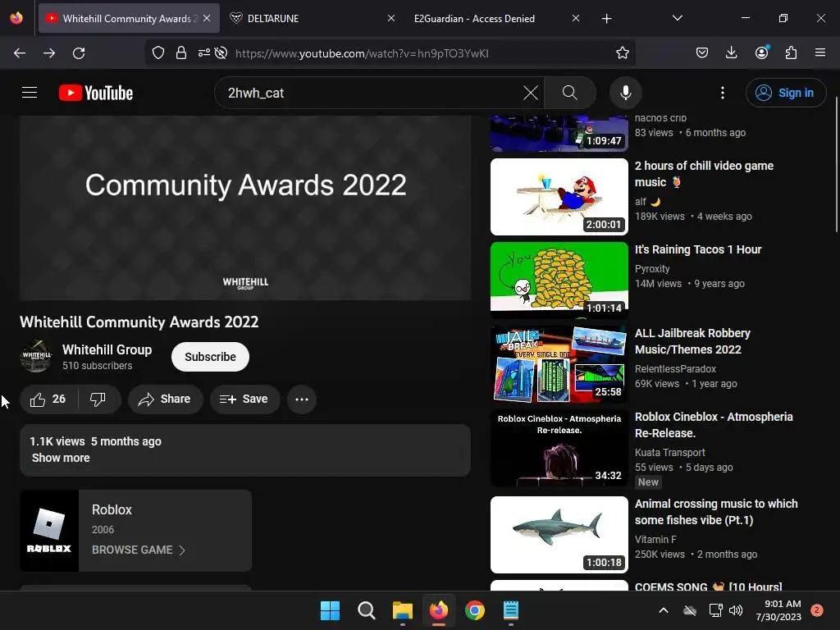The height and width of the screenshot is (630, 840).
Task: Go forward in browser history
Action: click(49, 53)
